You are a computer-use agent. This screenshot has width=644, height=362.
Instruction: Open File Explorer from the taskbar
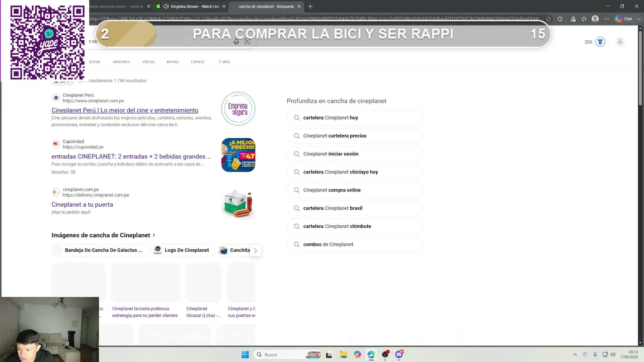tap(343, 354)
